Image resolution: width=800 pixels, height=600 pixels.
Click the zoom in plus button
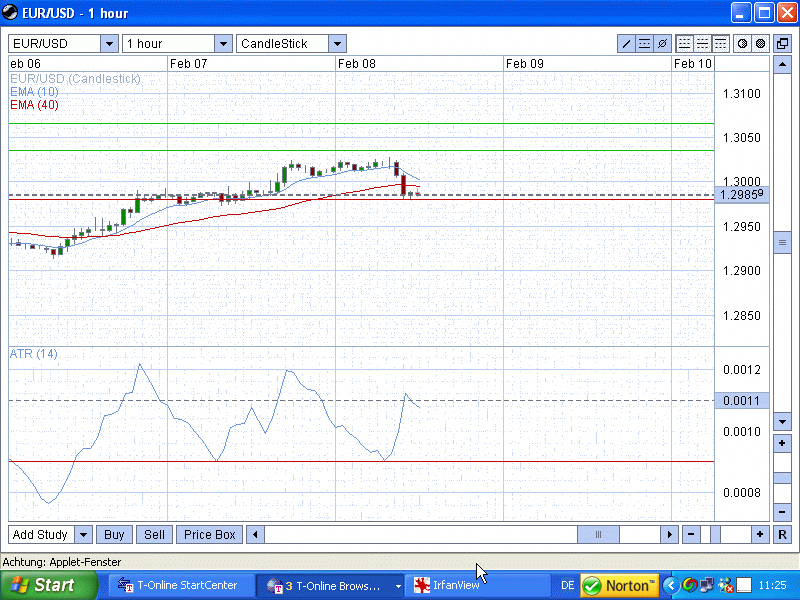[760, 535]
